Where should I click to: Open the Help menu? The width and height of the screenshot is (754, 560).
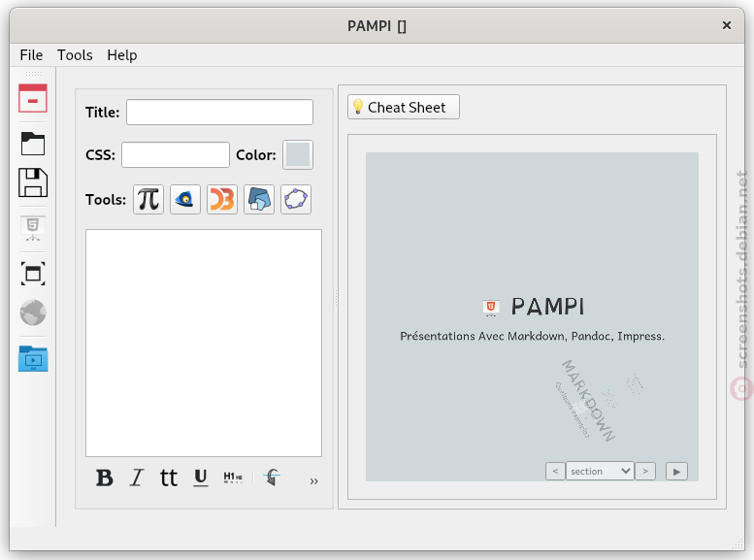click(x=122, y=55)
